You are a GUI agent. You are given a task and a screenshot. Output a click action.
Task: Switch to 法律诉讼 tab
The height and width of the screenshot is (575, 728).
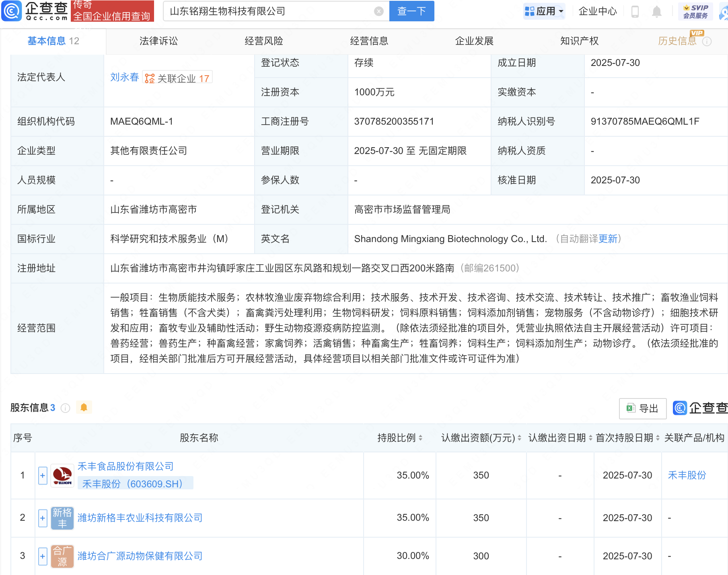pos(158,41)
